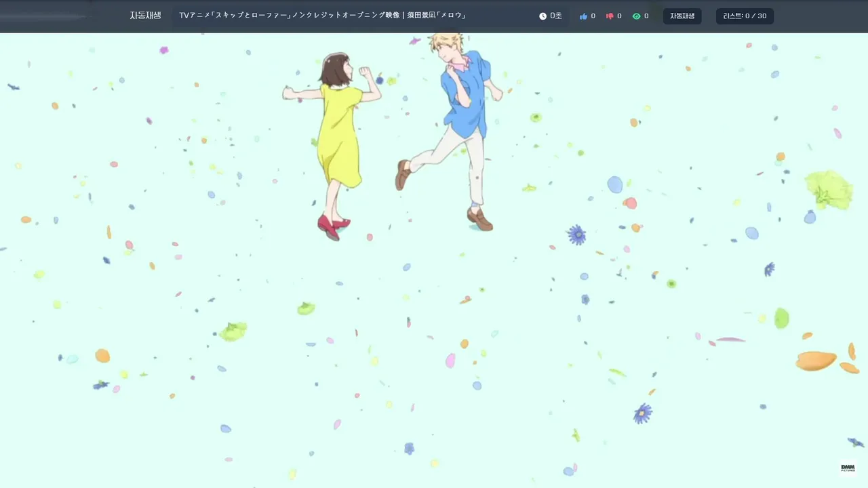Click the DMM Pictures logo in the video
The image size is (868, 488).
pyautogui.click(x=848, y=468)
